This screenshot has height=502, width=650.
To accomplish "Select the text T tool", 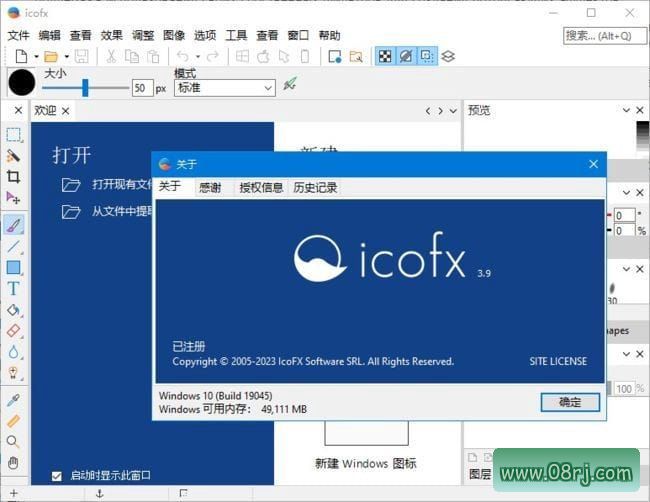I will tap(13, 289).
